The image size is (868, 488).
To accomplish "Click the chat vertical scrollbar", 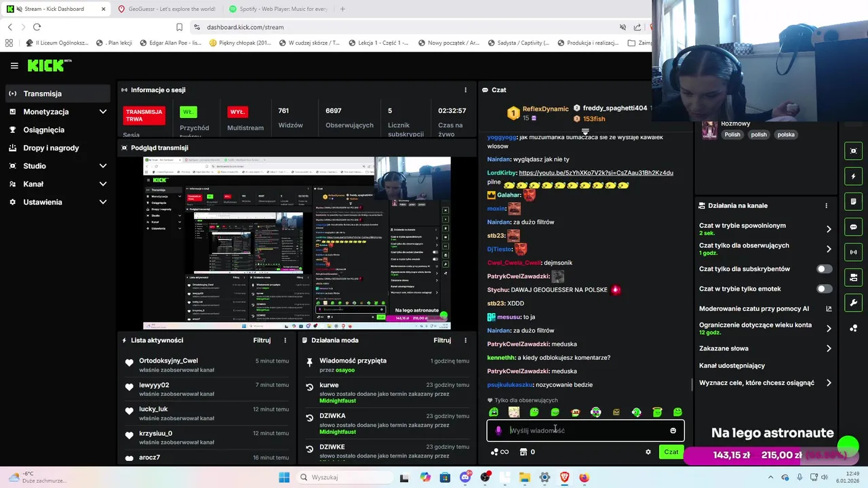I will coord(692,384).
